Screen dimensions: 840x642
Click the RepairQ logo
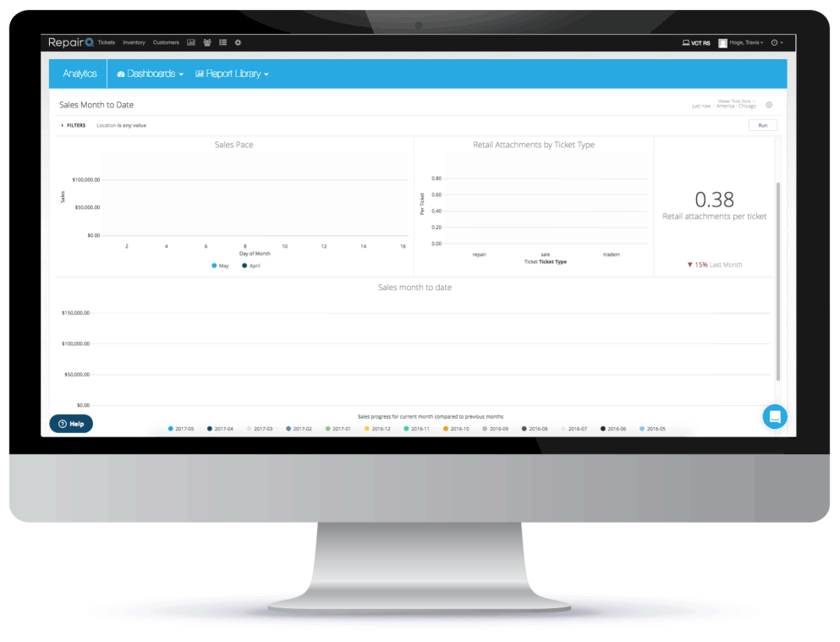71,42
